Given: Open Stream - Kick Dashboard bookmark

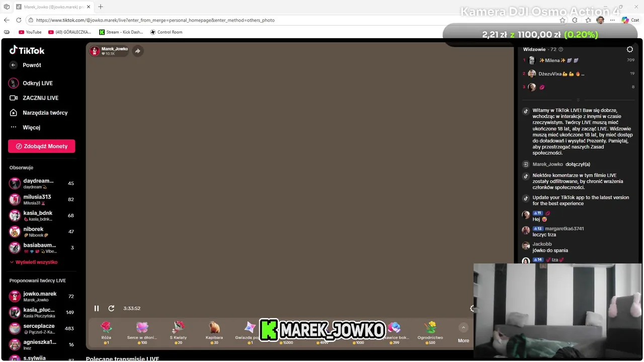Looking at the screenshot, I should coord(121,32).
